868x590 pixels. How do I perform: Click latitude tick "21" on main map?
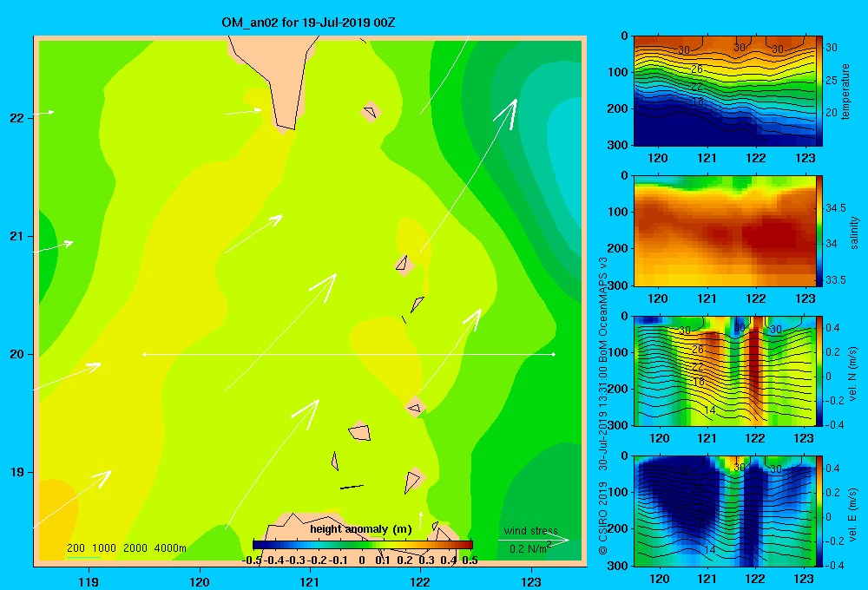17,236
